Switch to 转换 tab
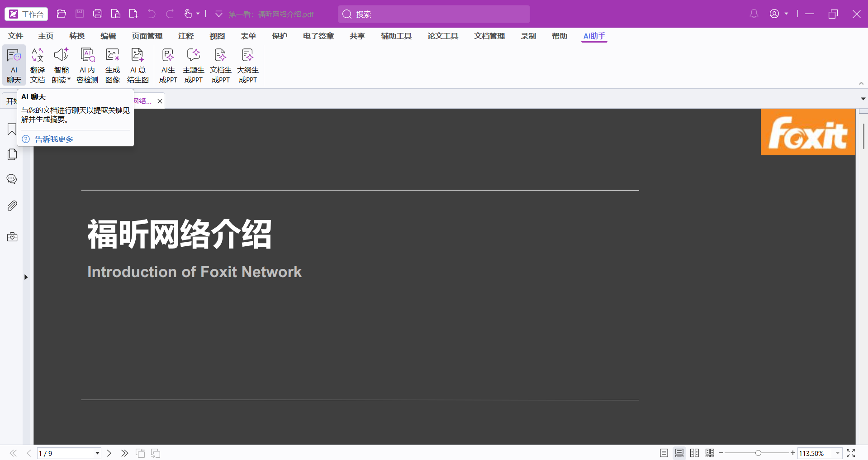The width and height of the screenshot is (868, 460). pos(77,36)
